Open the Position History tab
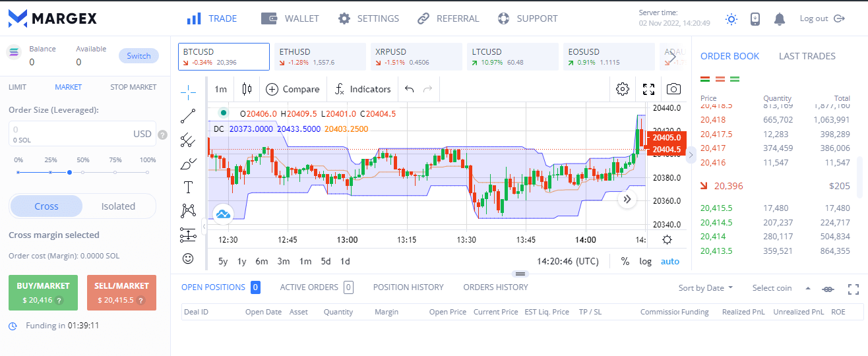Screen dimensions: 868x356 (408, 287)
